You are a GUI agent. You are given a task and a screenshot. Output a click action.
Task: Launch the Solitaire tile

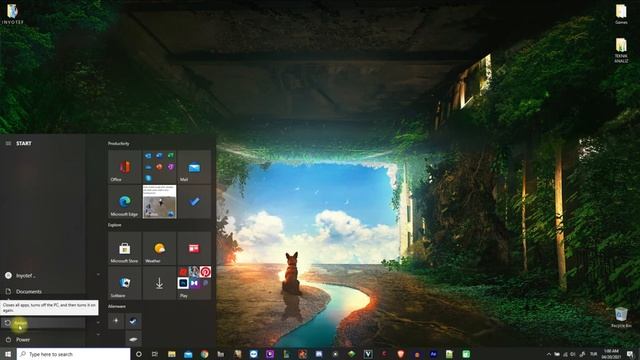124,283
